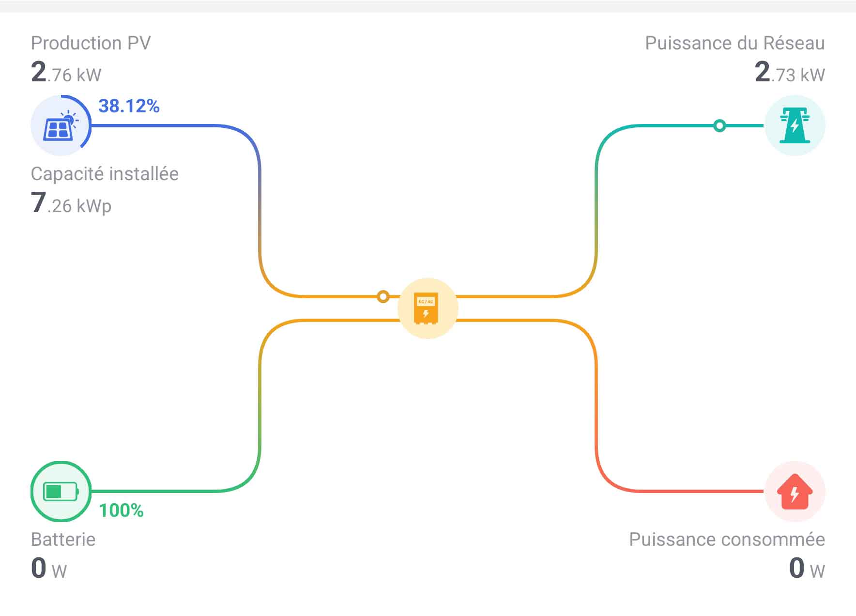Screen dimensions: 856x616
Task: Click the 38.12% PV percentage label
Action: pyautogui.click(x=129, y=106)
